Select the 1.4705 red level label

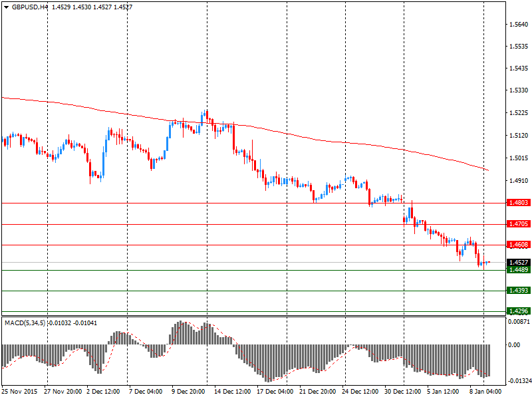(x=519, y=223)
